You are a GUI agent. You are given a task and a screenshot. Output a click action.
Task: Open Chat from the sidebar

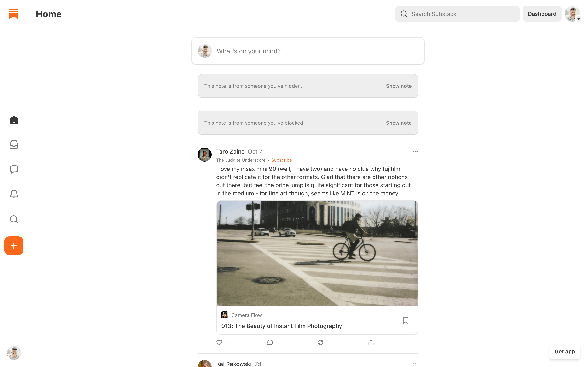14,169
